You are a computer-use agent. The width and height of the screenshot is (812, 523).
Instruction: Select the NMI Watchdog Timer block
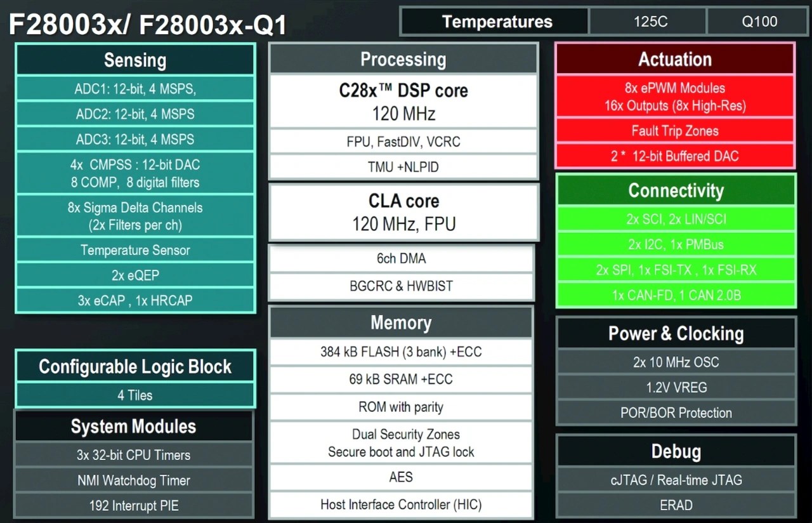pyautogui.click(x=134, y=480)
